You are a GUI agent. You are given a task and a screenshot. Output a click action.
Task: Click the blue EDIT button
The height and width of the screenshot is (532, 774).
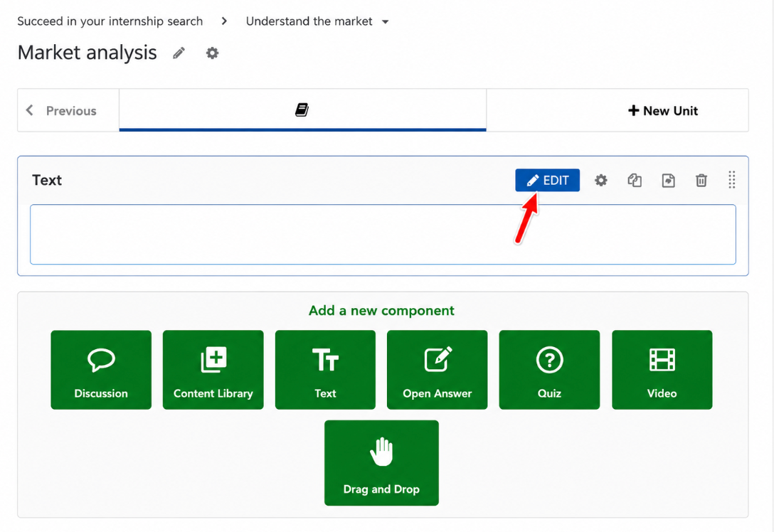pyautogui.click(x=548, y=180)
